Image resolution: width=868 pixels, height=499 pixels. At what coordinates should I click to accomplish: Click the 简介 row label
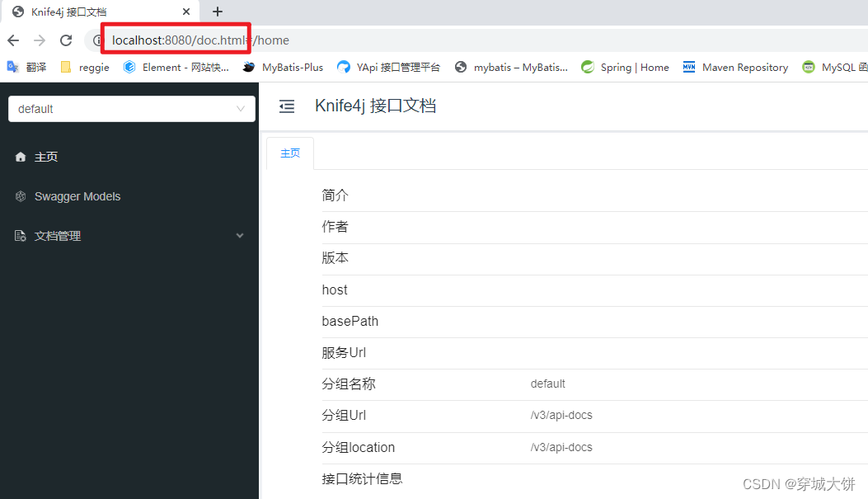[x=335, y=195]
